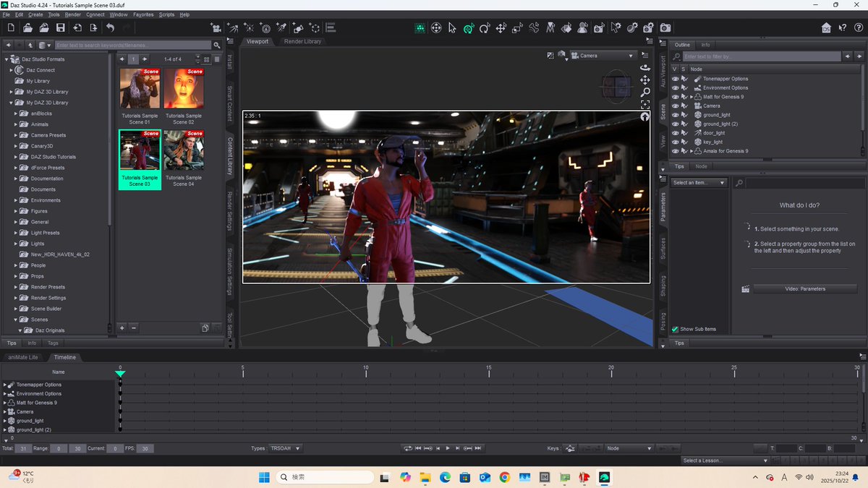Hide the door_light node with eye icon
The width and height of the screenshot is (868, 488).
(x=675, y=133)
